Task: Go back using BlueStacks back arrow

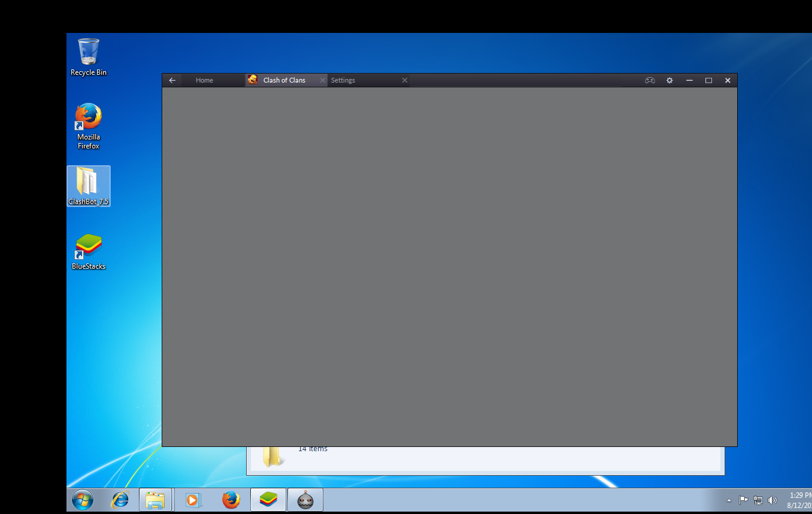Action: pyautogui.click(x=172, y=80)
